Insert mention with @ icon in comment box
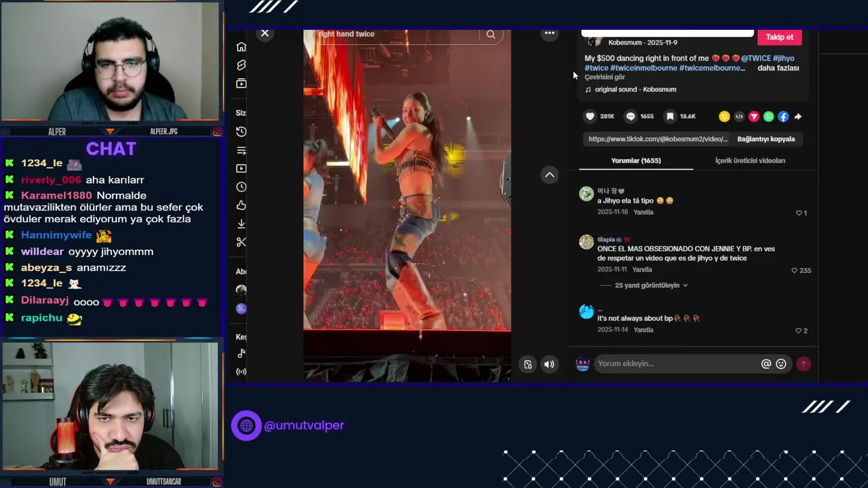Image resolution: width=868 pixels, height=488 pixels. [766, 364]
